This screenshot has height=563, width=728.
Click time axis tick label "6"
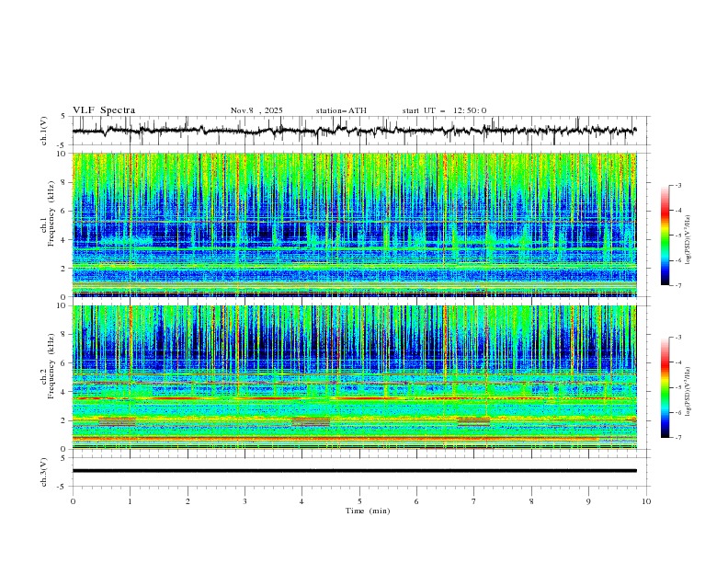[x=416, y=501]
